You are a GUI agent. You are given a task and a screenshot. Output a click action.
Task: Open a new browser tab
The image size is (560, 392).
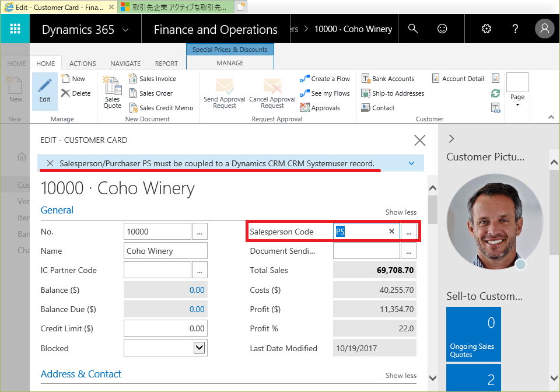click(x=241, y=7)
